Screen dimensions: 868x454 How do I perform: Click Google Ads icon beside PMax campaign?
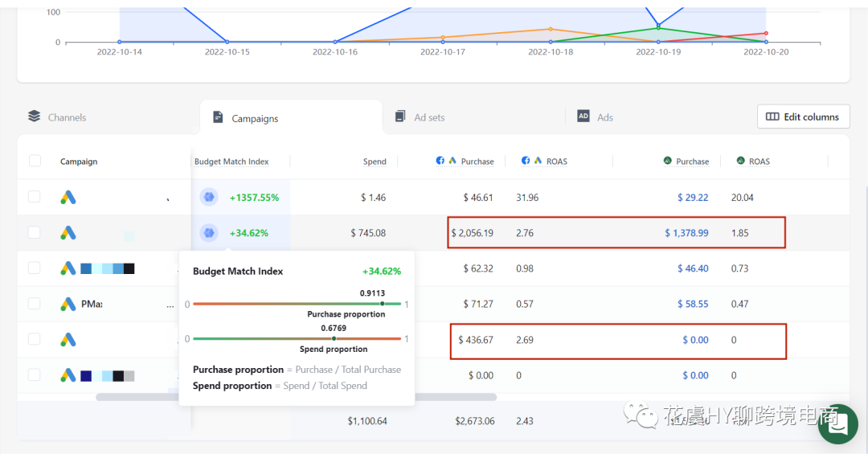pyautogui.click(x=68, y=304)
